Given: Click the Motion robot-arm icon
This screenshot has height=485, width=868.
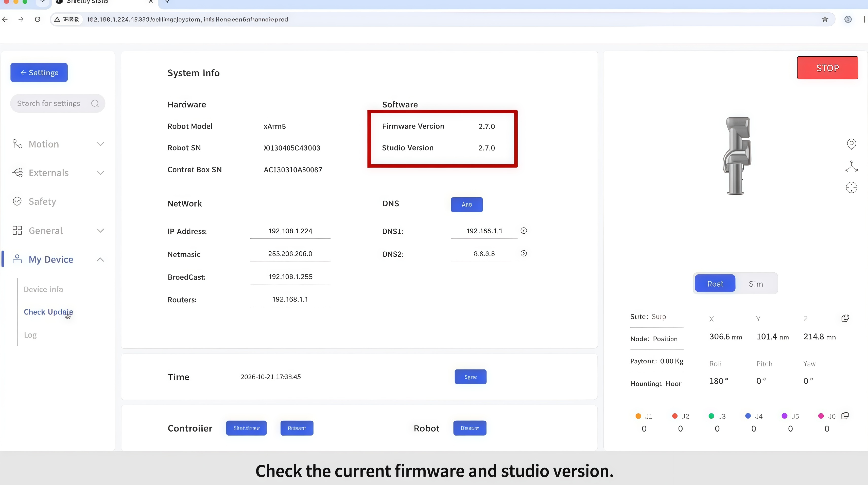Looking at the screenshot, I should click(17, 144).
